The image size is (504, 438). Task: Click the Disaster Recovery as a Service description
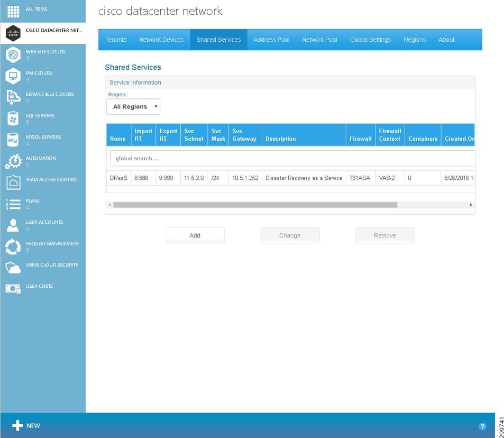click(x=304, y=178)
